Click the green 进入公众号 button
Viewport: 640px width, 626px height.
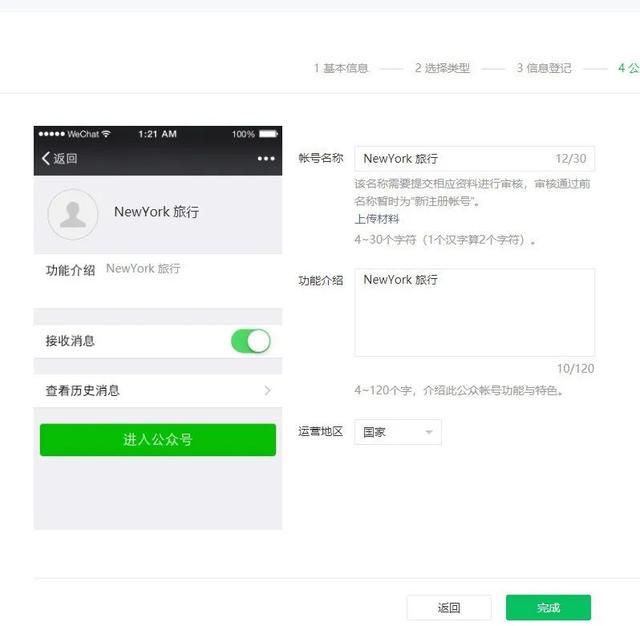158,440
